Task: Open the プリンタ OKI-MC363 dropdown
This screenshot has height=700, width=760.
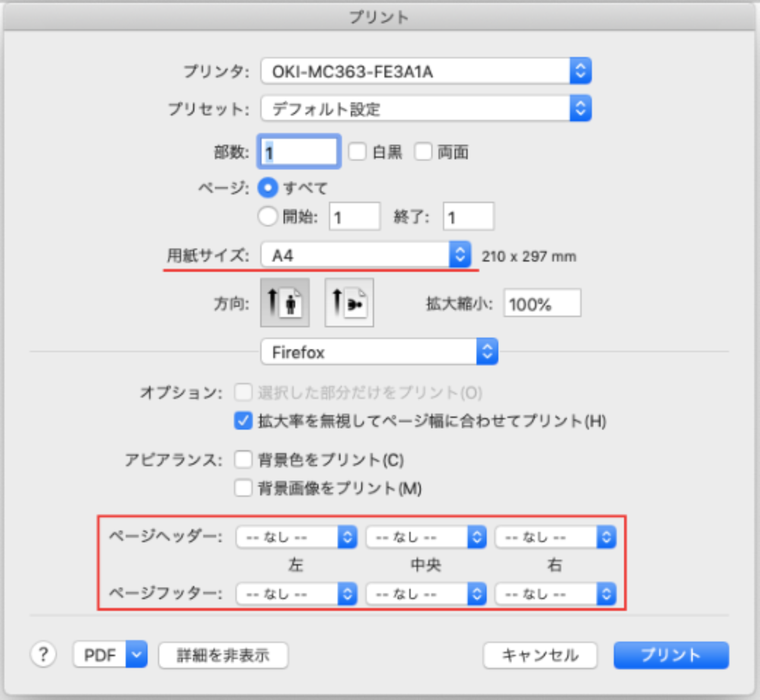Action: click(x=425, y=71)
